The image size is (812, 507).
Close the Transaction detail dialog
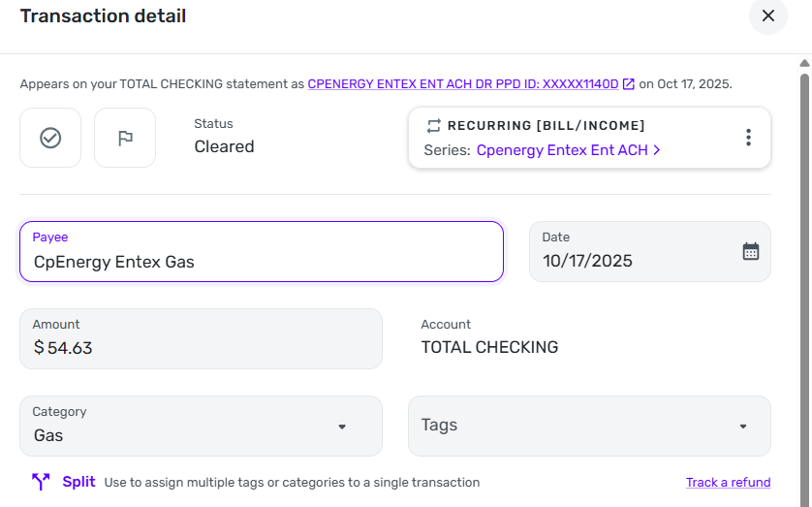(x=768, y=16)
